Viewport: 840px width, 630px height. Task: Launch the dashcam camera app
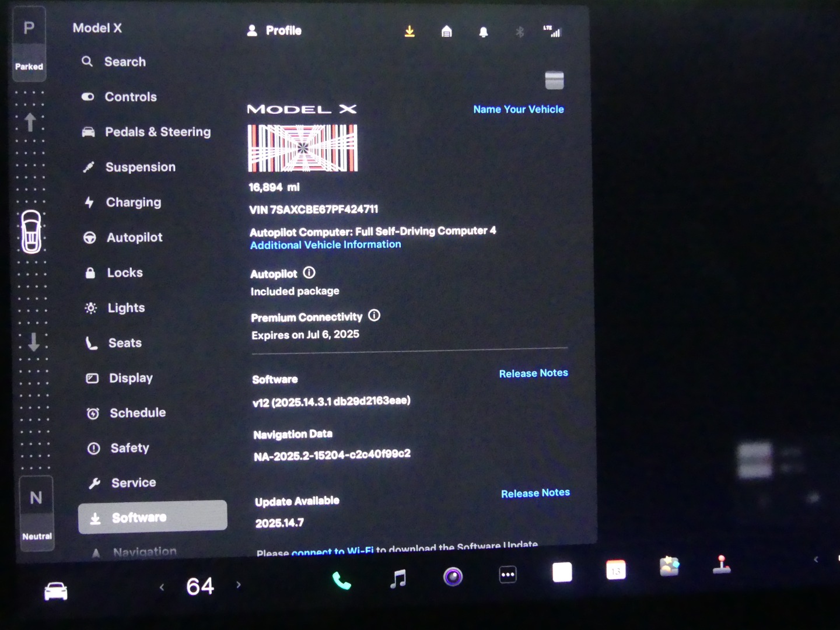[453, 577]
